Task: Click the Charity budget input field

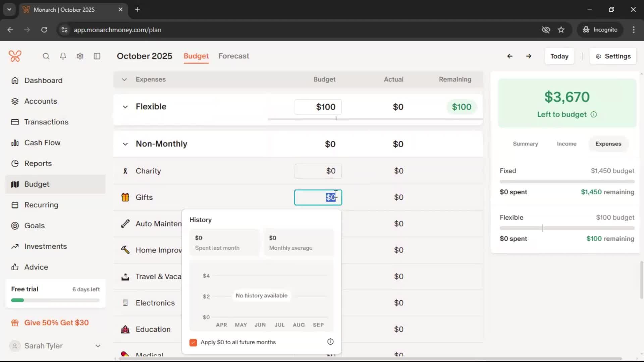Action: (318, 171)
